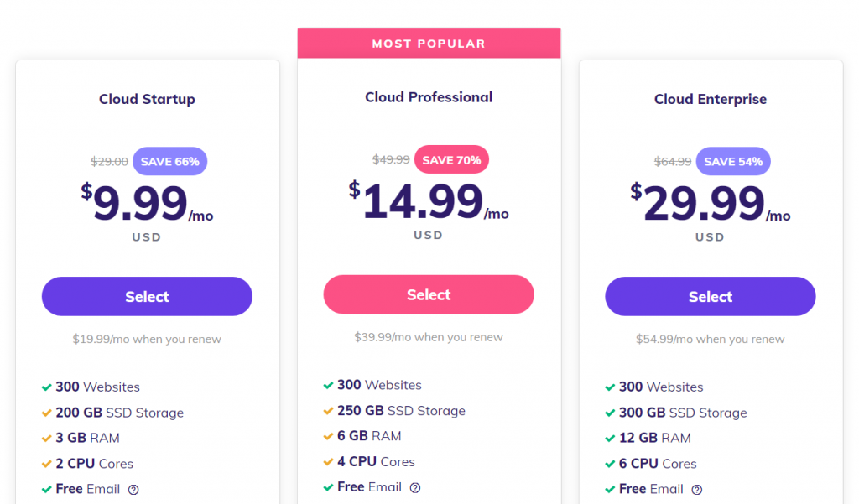Select the Cloud Enterprise plan
Viewport: 859px width, 504px height.
(710, 296)
